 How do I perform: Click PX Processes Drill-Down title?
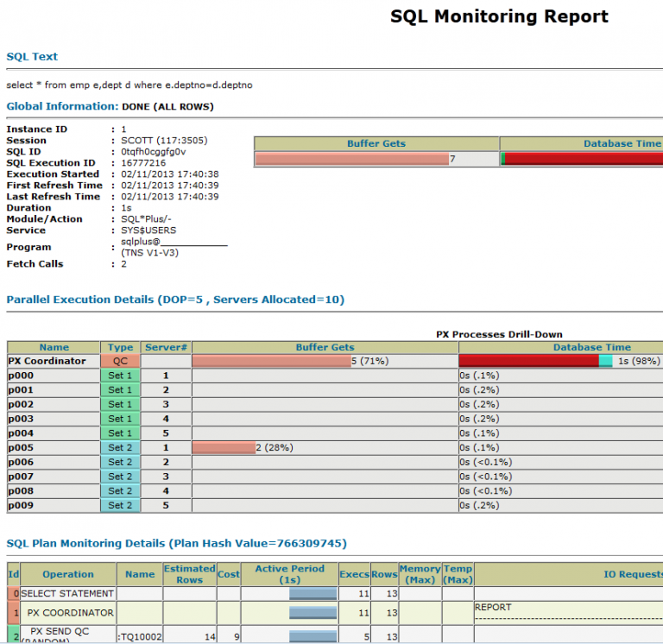click(x=499, y=334)
